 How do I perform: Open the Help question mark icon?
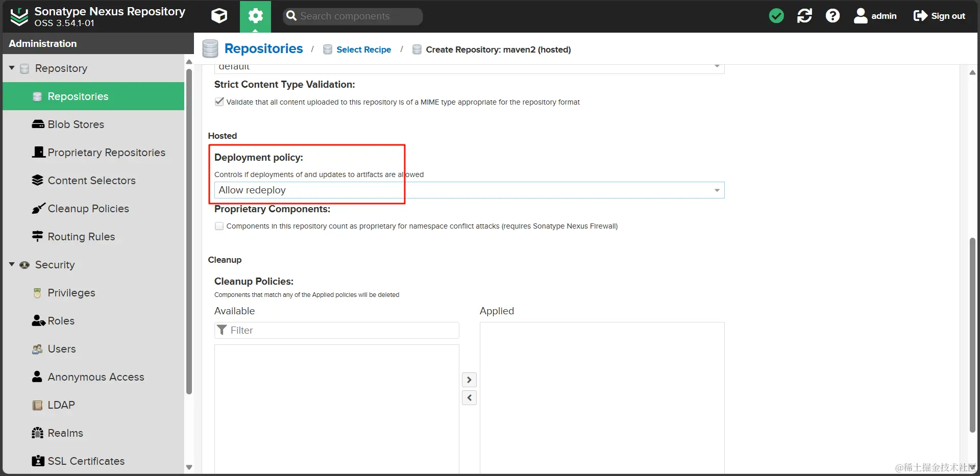[832, 16]
